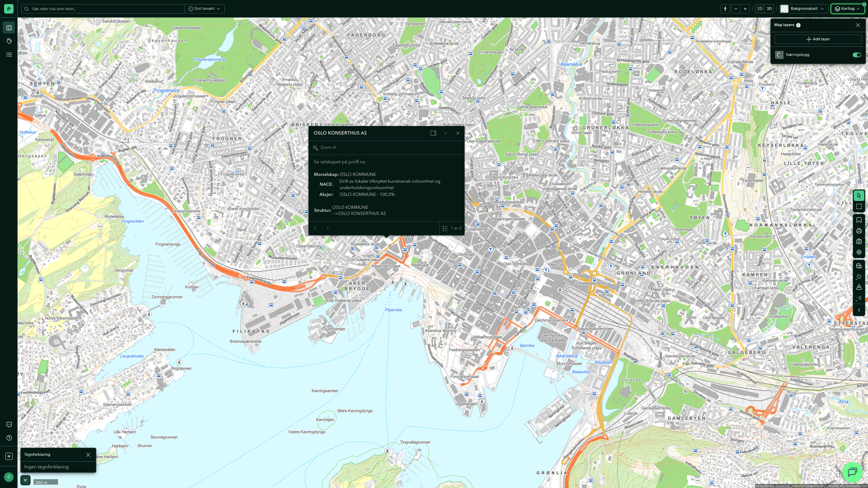Click the Struktur value OSLO KONSERTHUS AS line
868x488 pixels.
(359, 213)
